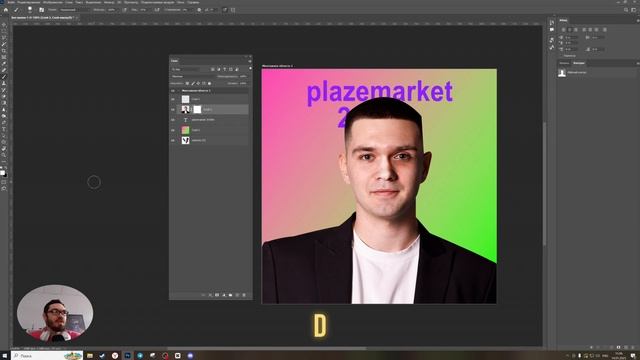This screenshot has width=640, height=360.
Task: Open the Редактирование menu
Action: [29, 2]
